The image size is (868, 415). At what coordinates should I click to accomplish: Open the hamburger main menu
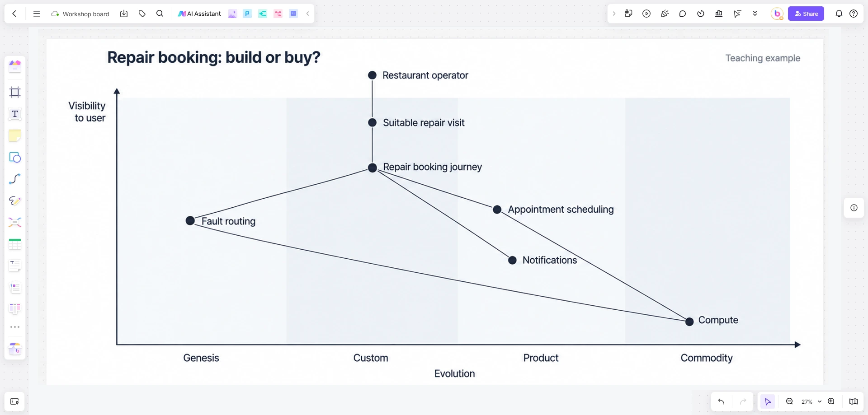[37, 14]
